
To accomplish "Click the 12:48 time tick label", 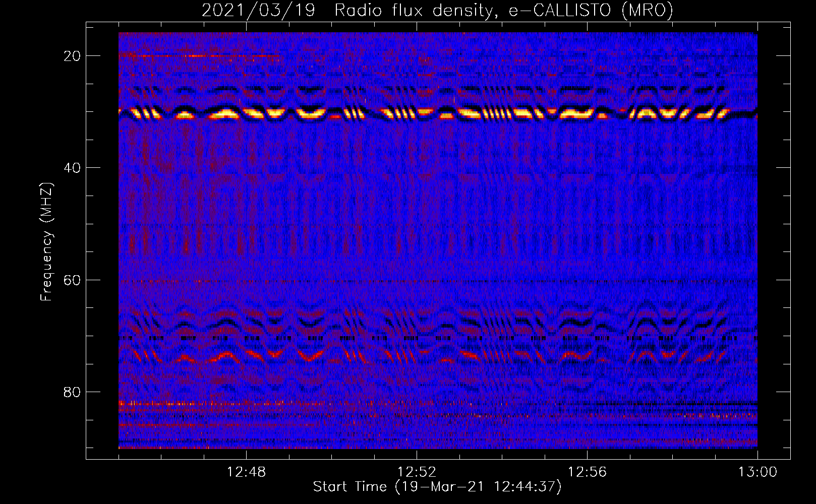I will pyautogui.click(x=246, y=472).
